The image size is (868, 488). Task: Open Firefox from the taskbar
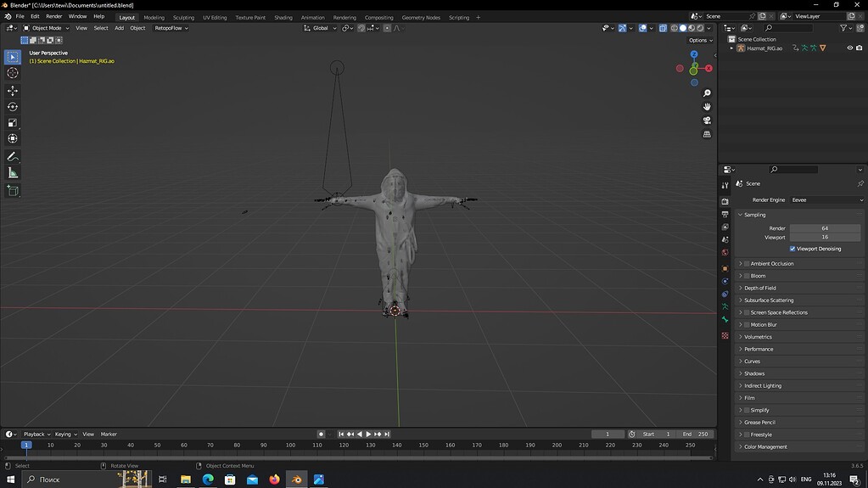point(275,480)
